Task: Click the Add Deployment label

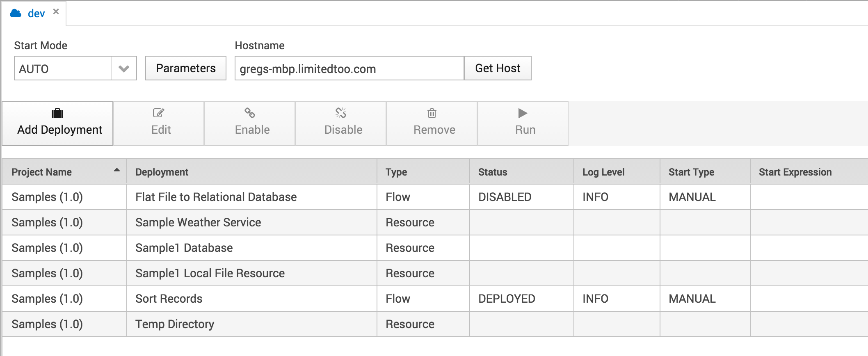Action: pyautogui.click(x=60, y=130)
